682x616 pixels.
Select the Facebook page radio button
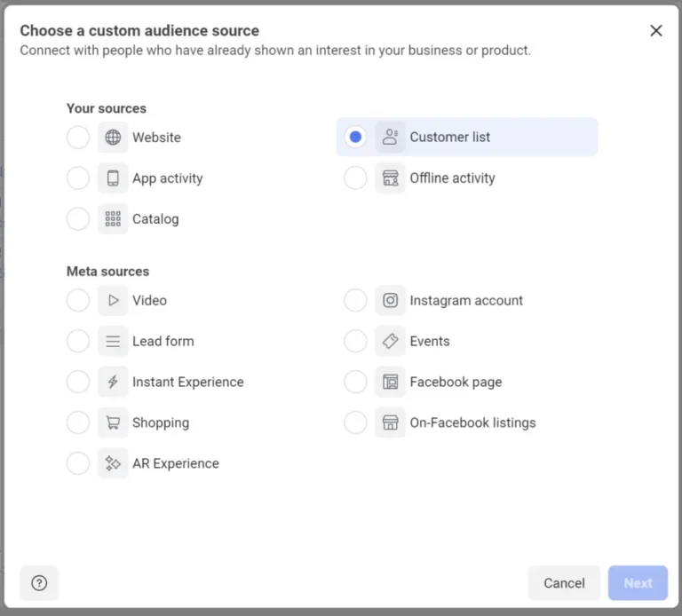click(x=355, y=383)
